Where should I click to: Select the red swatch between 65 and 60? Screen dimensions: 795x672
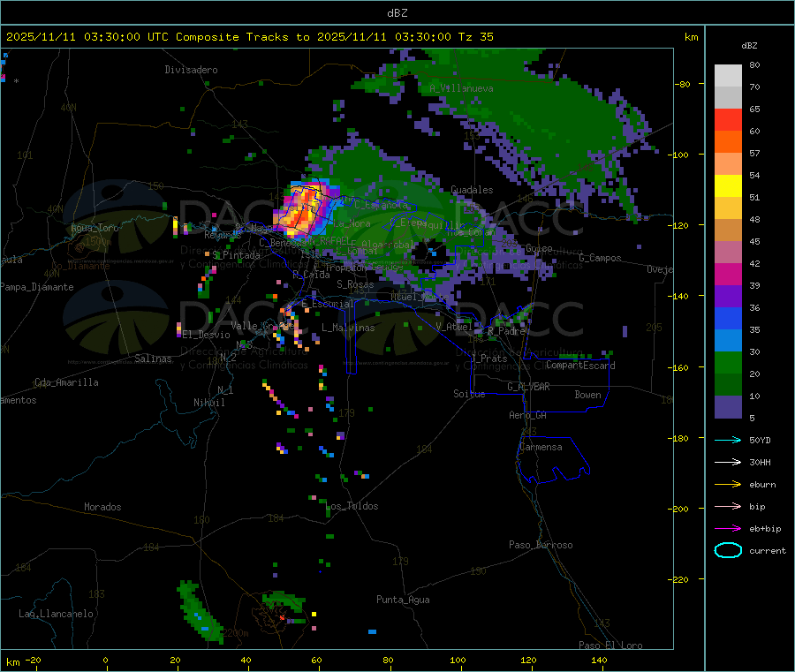point(728,119)
